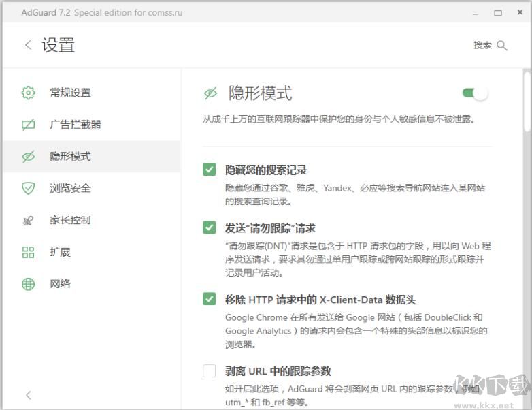Viewport: 532px width, 410px height.
Task: Open the 家长控制 section
Action: tap(91, 221)
